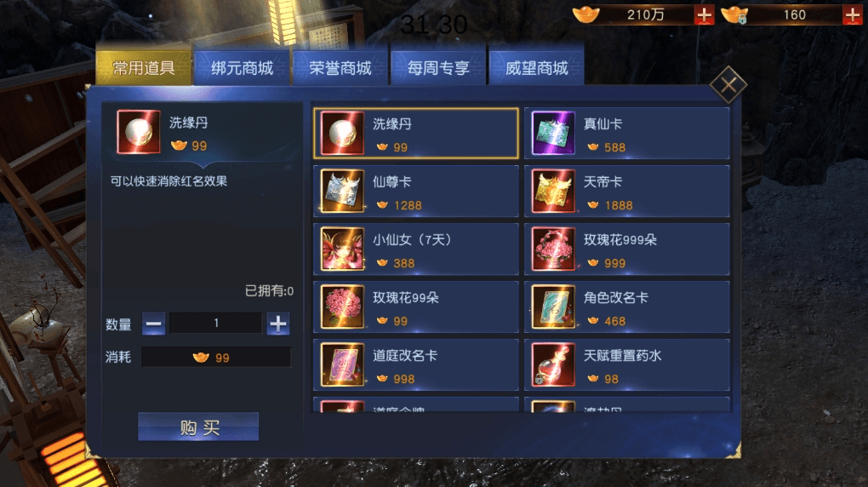Select the 玫瑰花999朵 bouquet icon

(x=553, y=249)
